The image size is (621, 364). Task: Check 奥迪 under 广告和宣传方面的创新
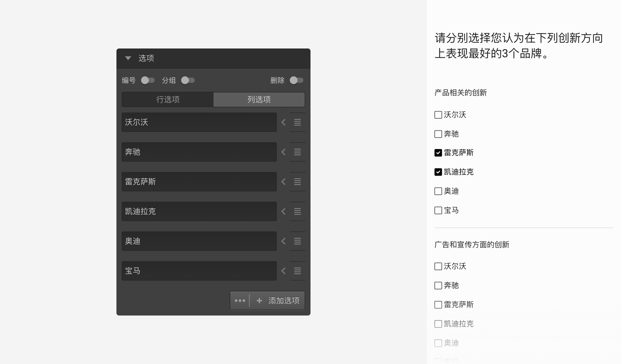438,343
